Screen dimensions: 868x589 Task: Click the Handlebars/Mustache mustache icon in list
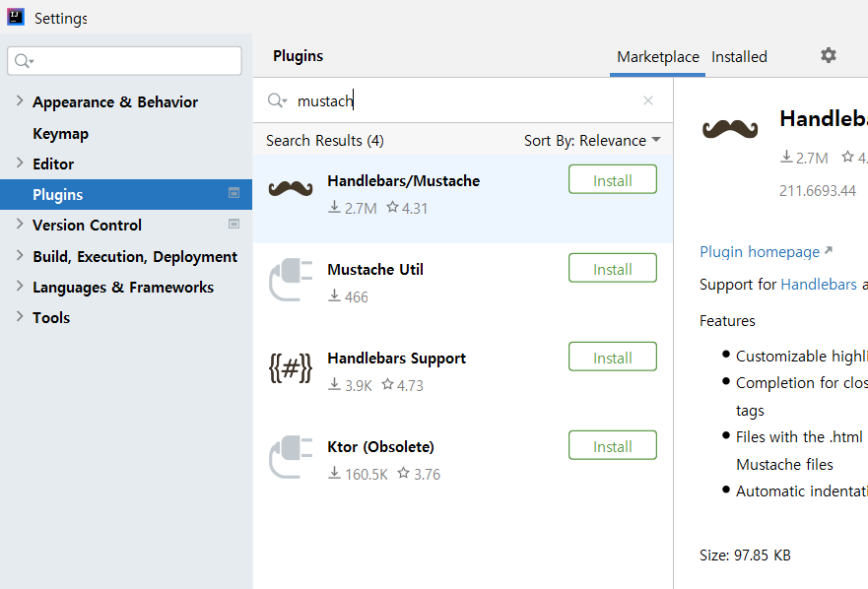point(291,189)
